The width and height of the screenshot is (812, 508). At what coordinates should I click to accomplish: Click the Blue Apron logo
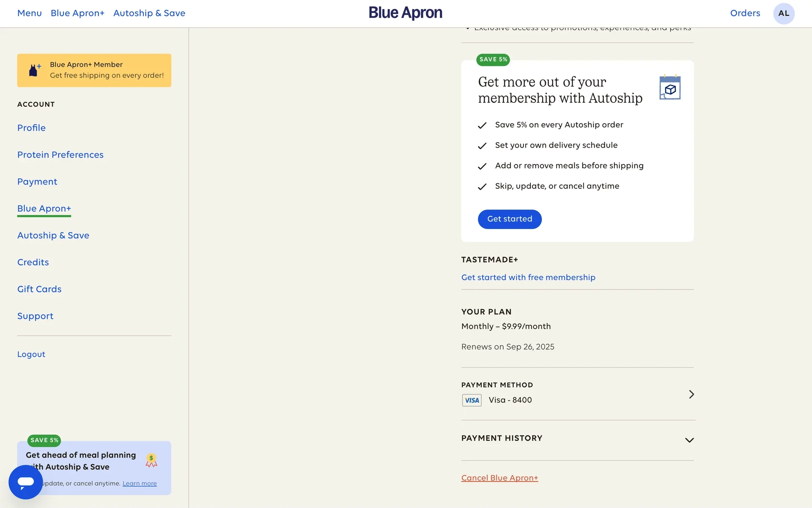point(405,13)
